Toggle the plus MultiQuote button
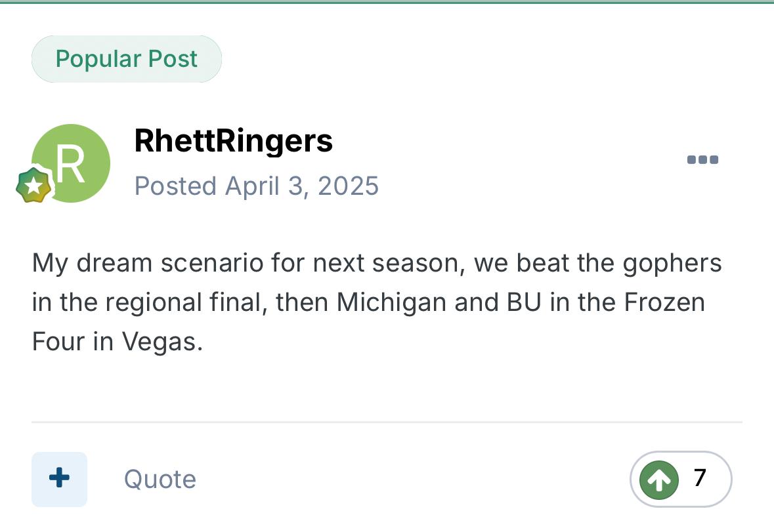 pyautogui.click(x=59, y=479)
